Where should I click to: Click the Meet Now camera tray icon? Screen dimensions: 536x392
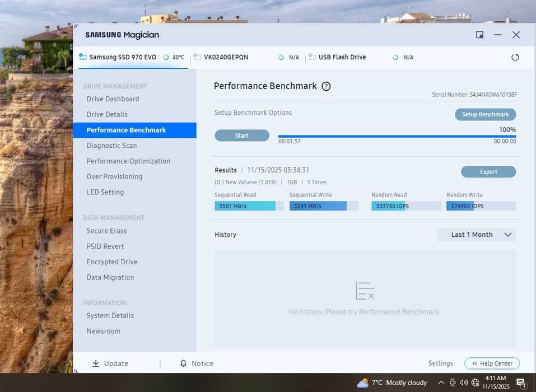tap(453, 382)
